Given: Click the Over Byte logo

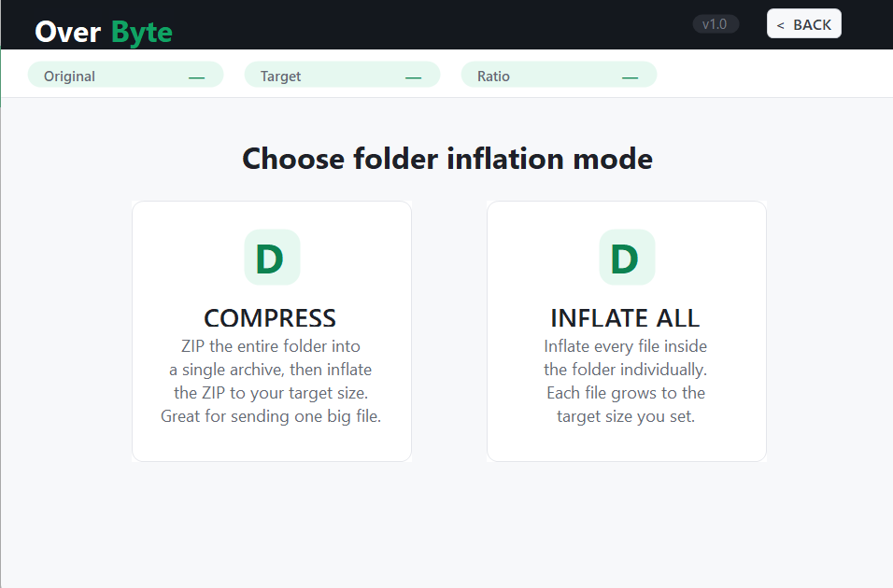Looking at the screenshot, I should 104,32.
